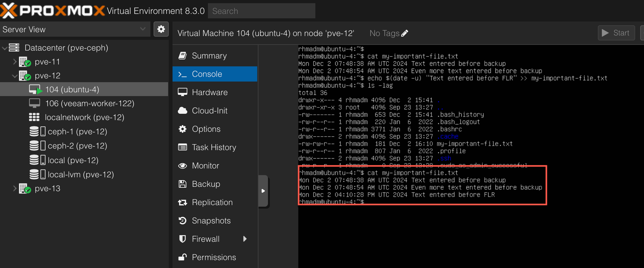Click the ceph-1 storage database icon
644x268 pixels.
[34, 131]
